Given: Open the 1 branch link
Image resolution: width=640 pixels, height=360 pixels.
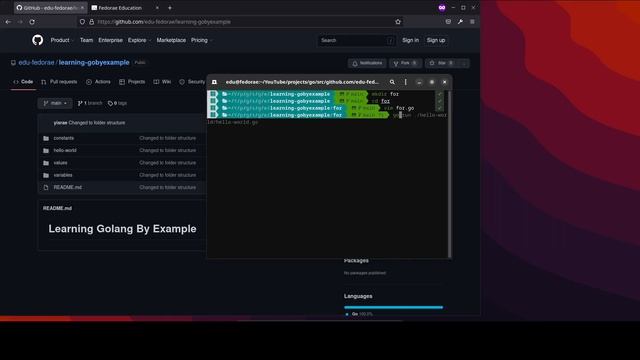Looking at the screenshot, I should (90, 103).
